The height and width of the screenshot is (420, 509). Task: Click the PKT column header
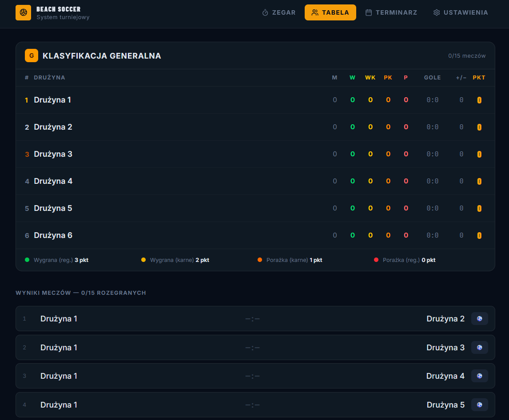[479, 78]
